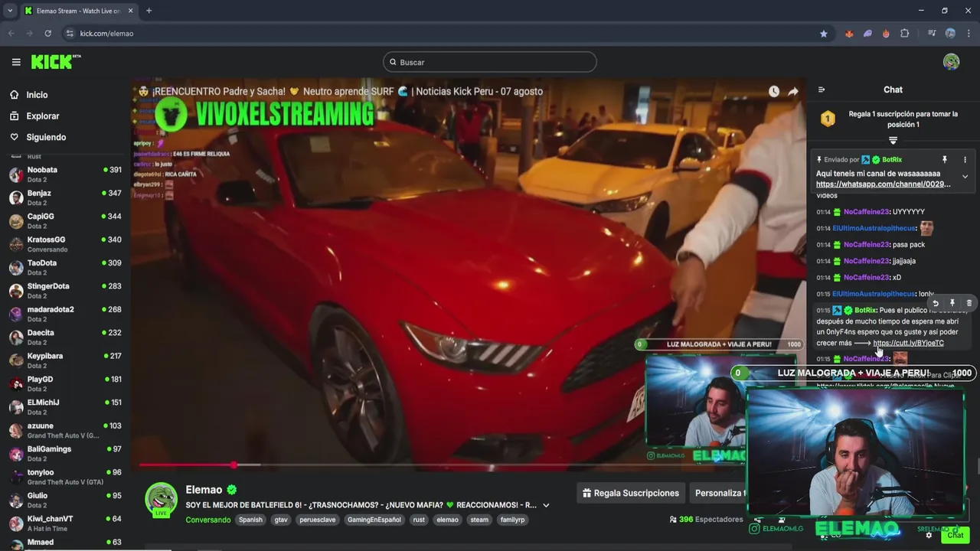Open StingerDota channel in sidebar
Screen dimensions: 980x551
coord(65,291)
